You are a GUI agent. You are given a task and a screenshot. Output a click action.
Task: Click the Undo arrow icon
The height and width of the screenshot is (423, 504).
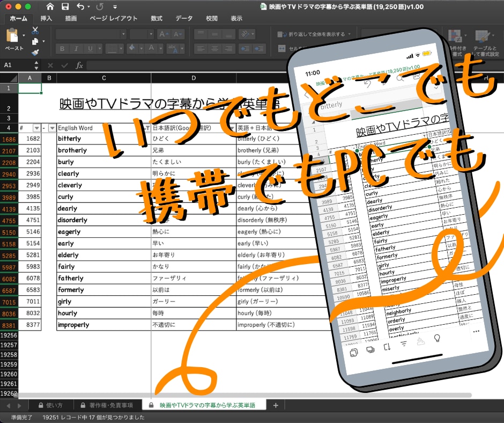click(x=80, y=6)
